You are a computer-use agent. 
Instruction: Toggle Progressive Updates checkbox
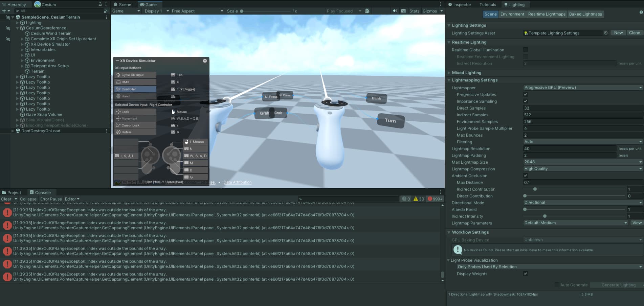pyautogui.click(x=526, y=95)
